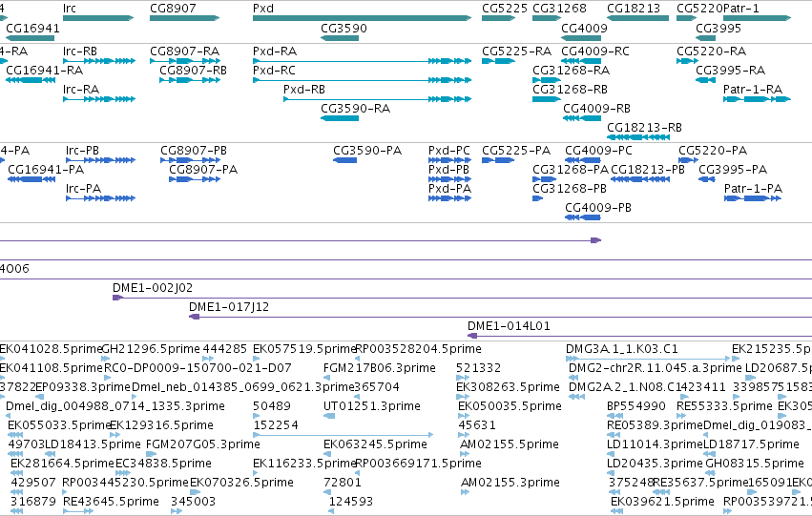Select the UT01251.3prime EST marker

click(329, 416)
